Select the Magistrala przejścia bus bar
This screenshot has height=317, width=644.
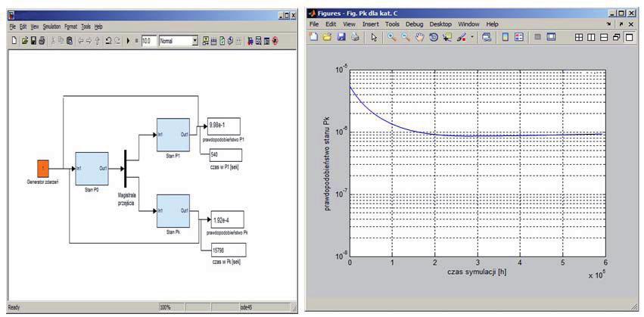pyautogui.click(x=125, y=169)
